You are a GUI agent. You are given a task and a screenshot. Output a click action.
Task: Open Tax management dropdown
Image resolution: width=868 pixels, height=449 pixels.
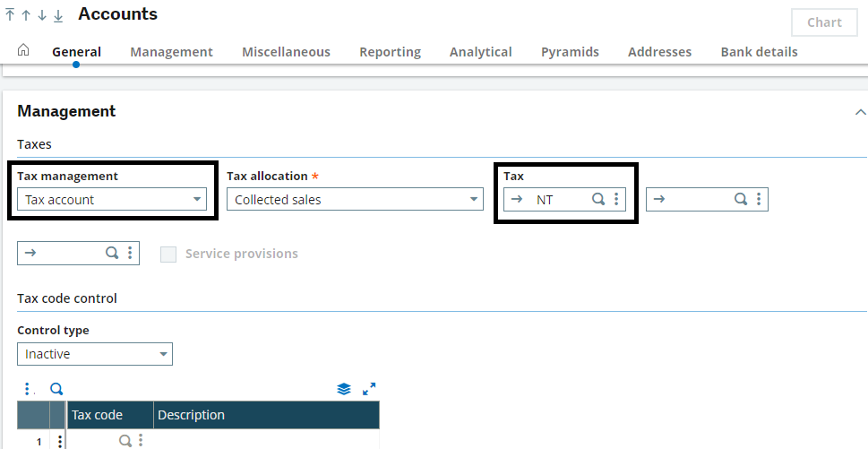pyautogui.click(x=112, y=200)
